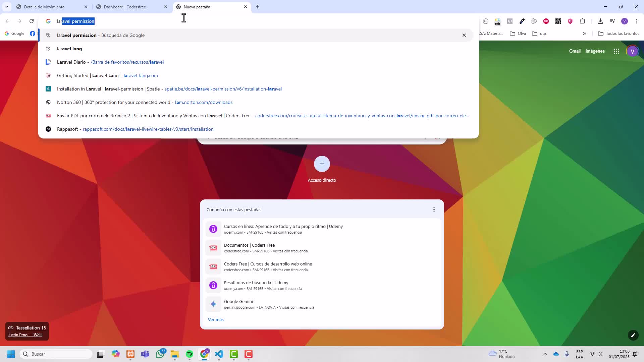Remove the laravel permission suggestion
The image size is (644, 362).
point(464,35)
